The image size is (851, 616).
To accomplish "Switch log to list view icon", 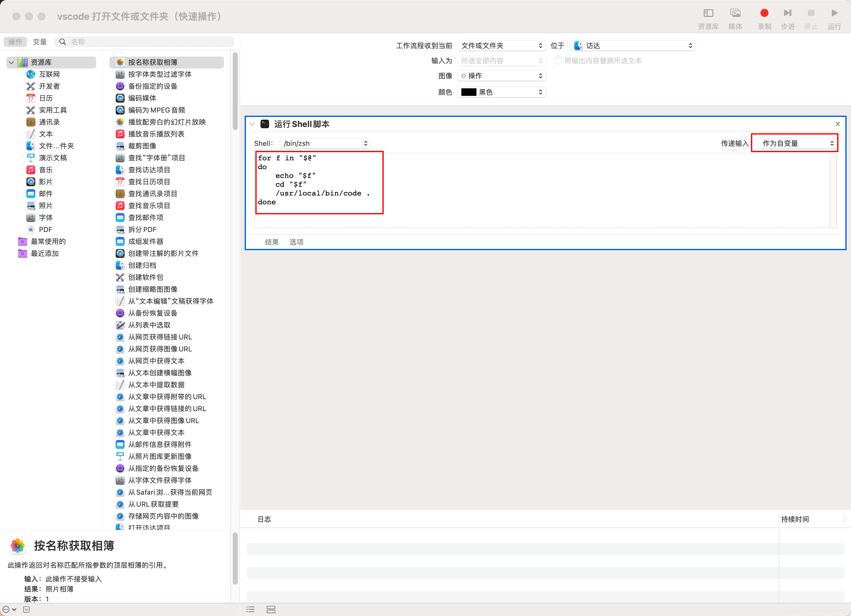I will coord(251,609).
